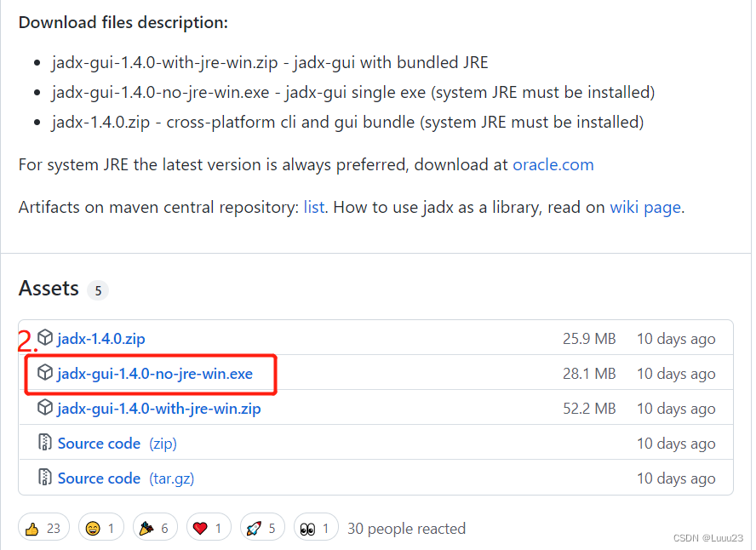Open the wiki page link
The width and height of the screenshot is (756, 550).
(x=644, y=207)
